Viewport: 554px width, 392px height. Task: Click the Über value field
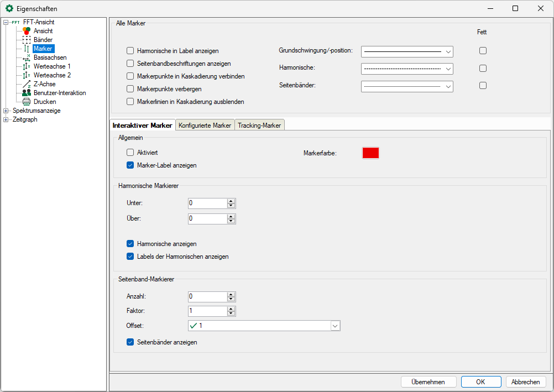(x=207, y=218)
